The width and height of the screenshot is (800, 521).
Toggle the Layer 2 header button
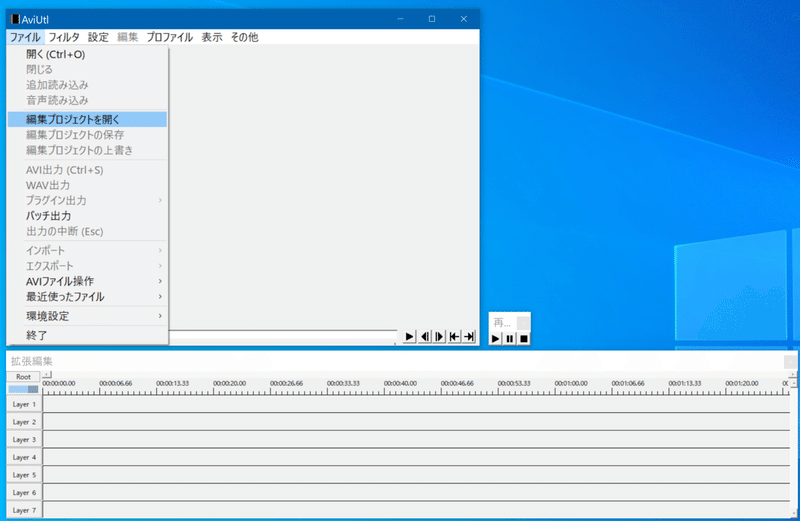pos(24,422)
